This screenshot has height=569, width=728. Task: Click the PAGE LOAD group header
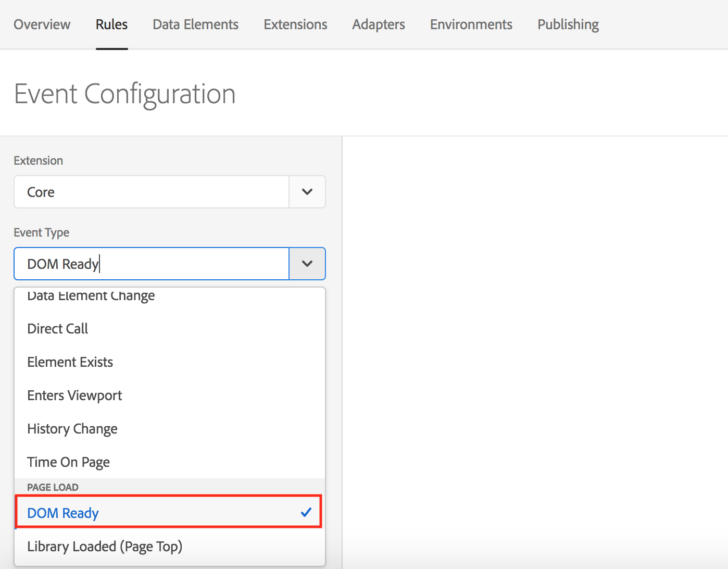point(53,487)
